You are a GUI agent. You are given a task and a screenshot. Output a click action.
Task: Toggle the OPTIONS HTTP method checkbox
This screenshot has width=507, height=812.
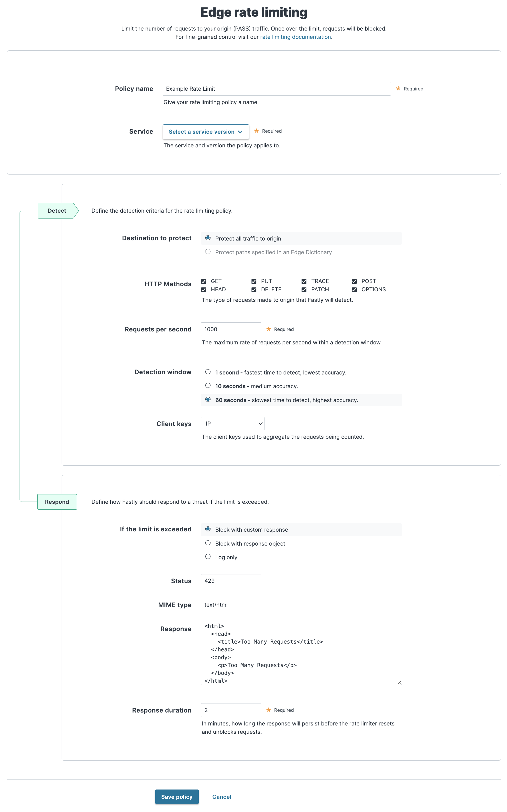354,289
